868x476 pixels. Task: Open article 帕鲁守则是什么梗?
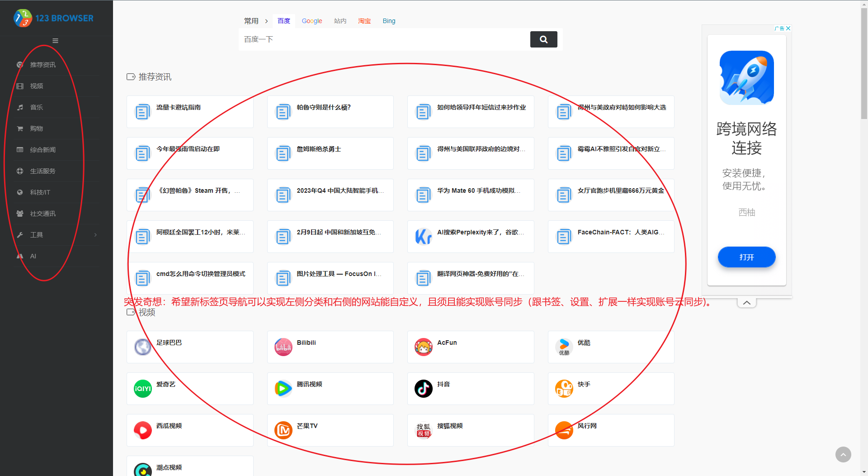[330, 112]
